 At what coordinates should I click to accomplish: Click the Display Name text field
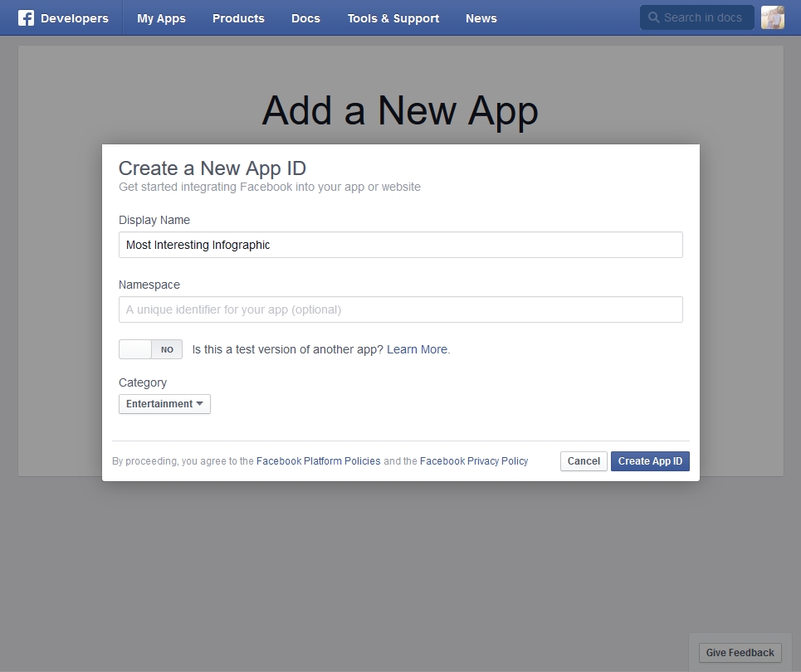(x=400, y=245)
